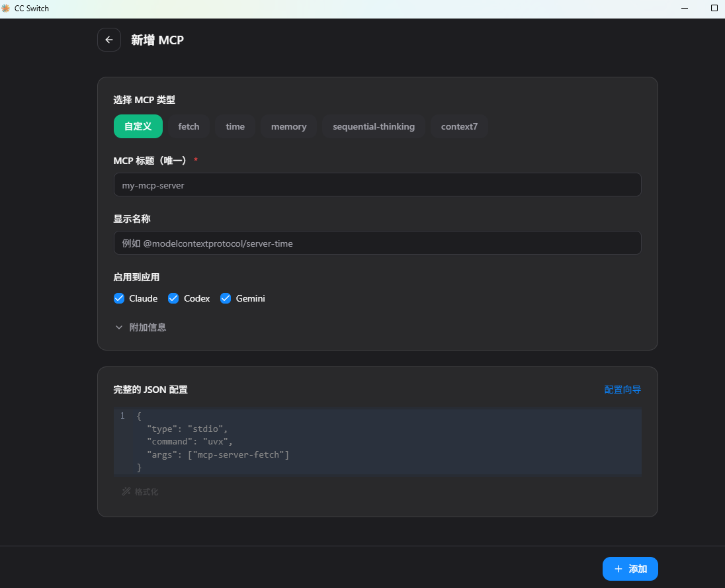This screenshot has width=725, height=588.
Task: Focus the MCP title input field
Action: click(x=377, y=185)
